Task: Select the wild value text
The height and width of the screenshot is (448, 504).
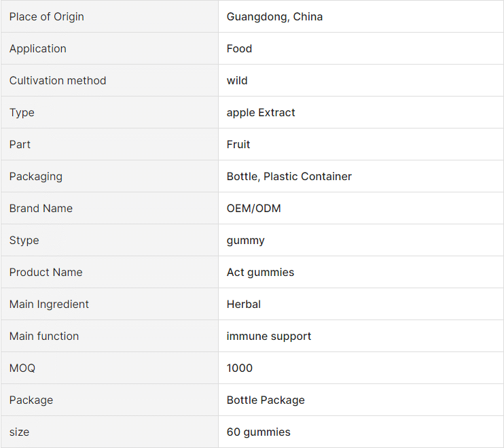Action: (237, 80)
